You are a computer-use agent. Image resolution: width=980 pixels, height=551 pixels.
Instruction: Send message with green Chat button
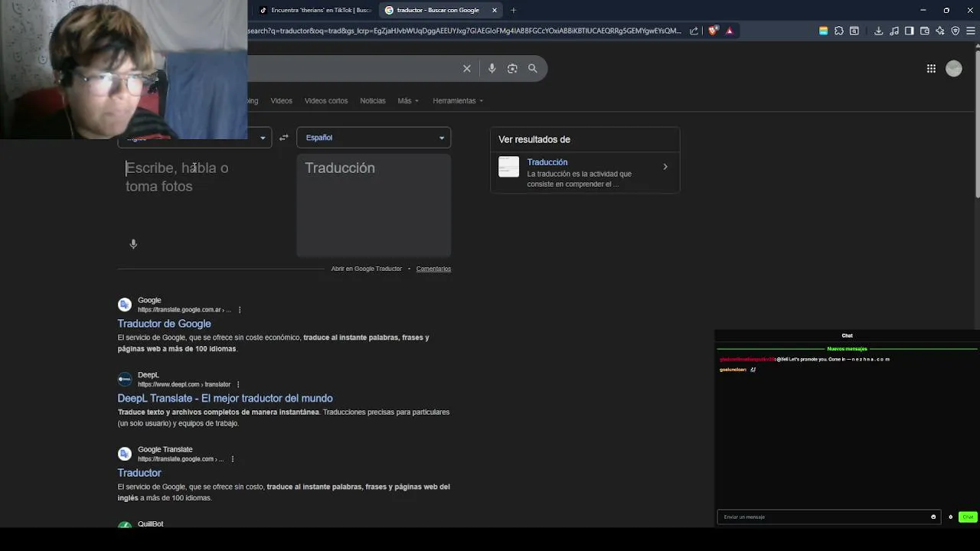(968, 517)
